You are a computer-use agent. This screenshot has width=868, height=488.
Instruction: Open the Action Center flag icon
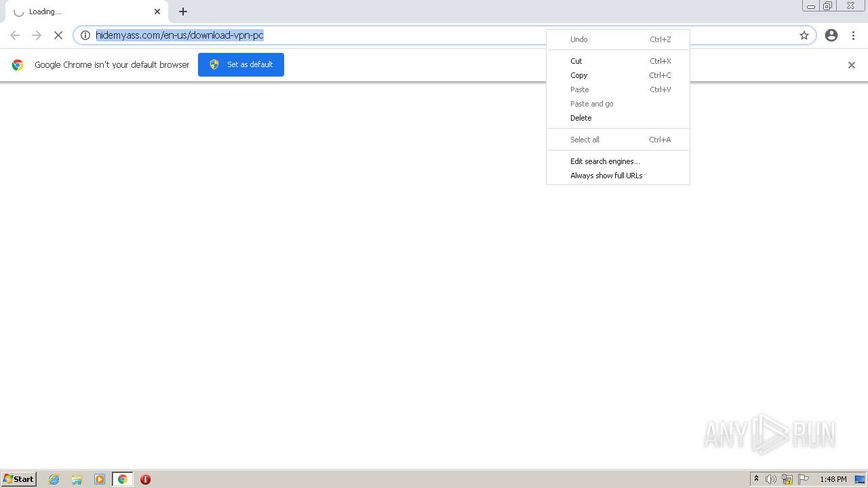(x=804, y=479)
